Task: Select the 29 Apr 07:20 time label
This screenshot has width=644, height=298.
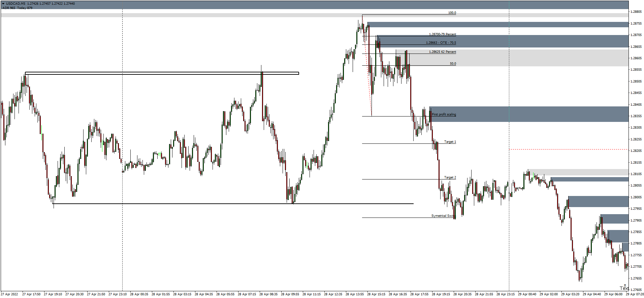Action: tap(635, 294)
